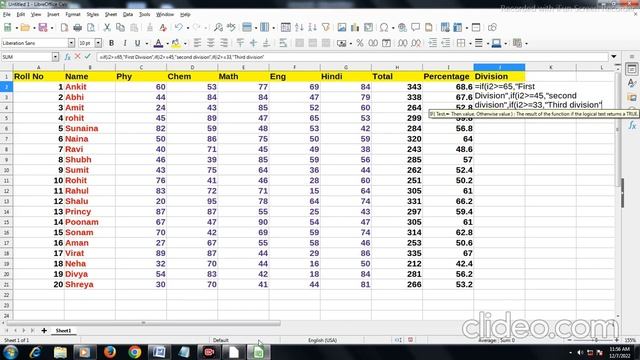Open the Data menu

[128, 14]
